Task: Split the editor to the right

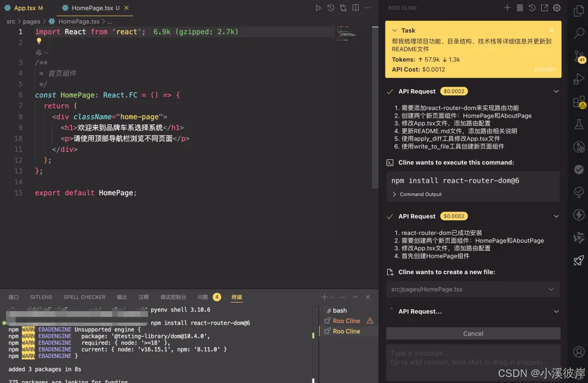Action: pos(356,8)
